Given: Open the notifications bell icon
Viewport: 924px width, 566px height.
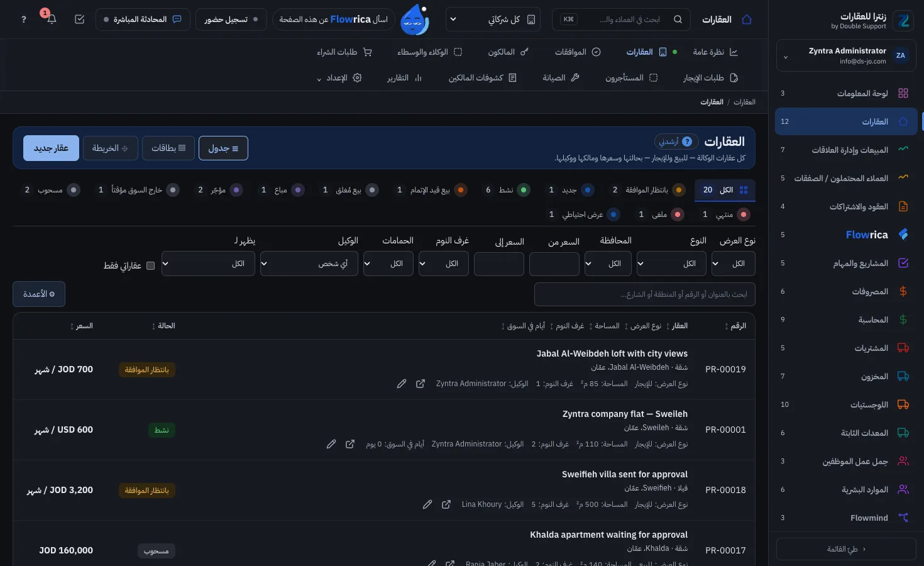Looking at the screenshot, I should (52, 19).
